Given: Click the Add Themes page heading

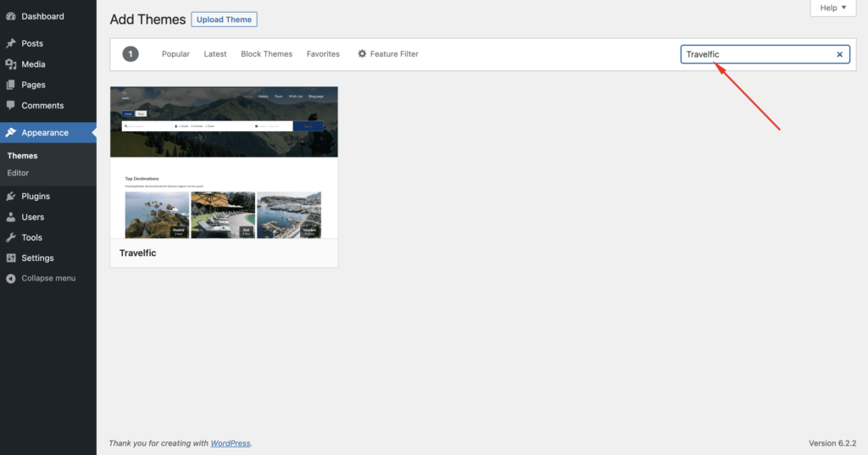Looking at the screenshot, I should click(x=147, y=19).
